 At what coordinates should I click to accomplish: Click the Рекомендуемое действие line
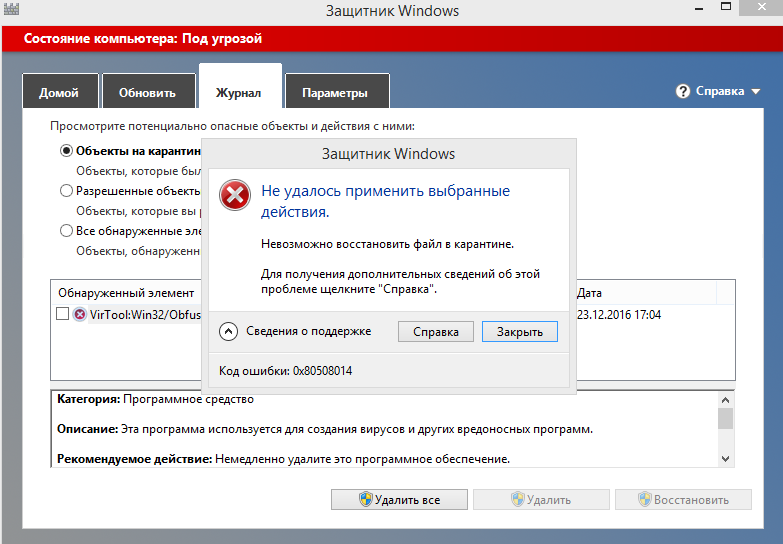(x=284, y=459)
